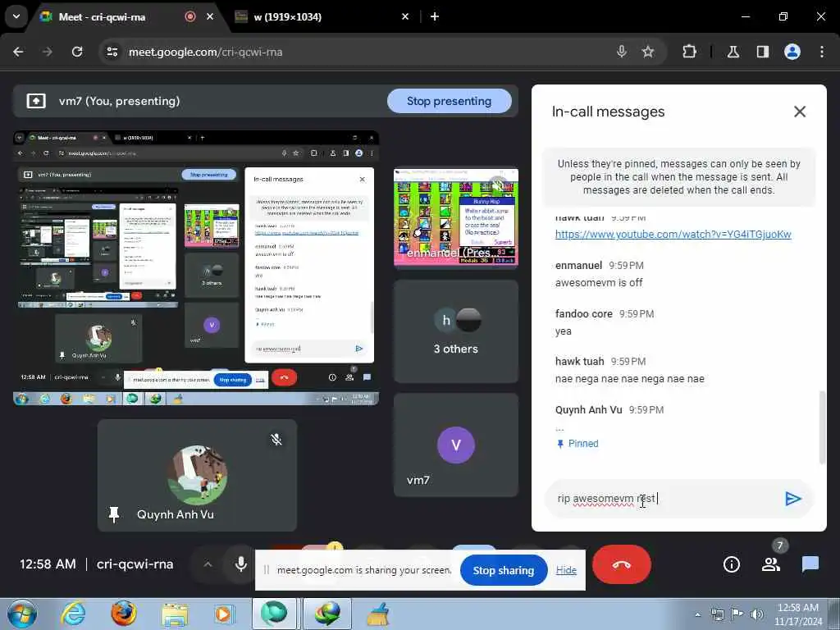Bookmark this page with the star
The image size is (840, 630).
(648, 52)
